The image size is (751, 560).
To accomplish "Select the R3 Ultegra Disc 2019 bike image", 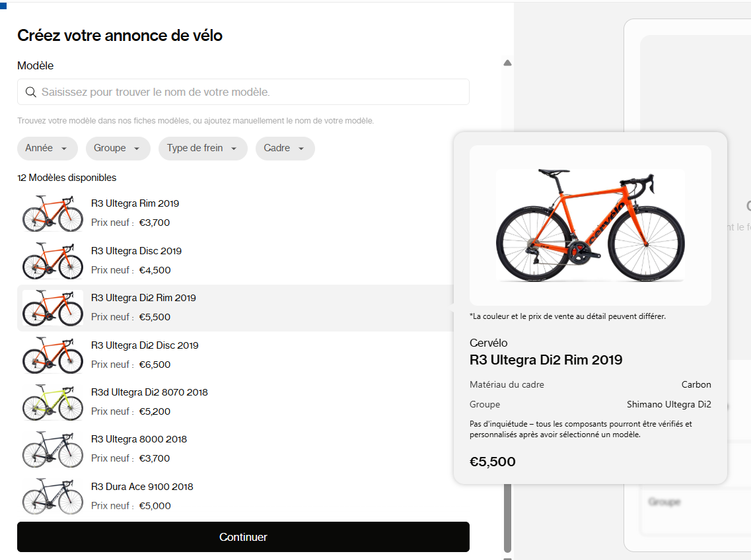I will [53, 260].
